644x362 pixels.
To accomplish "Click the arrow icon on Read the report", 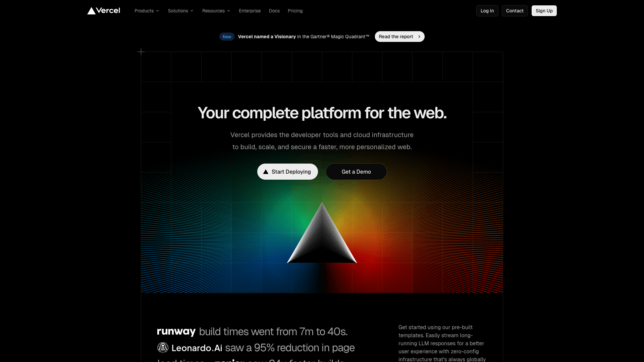I will [418, 36].
